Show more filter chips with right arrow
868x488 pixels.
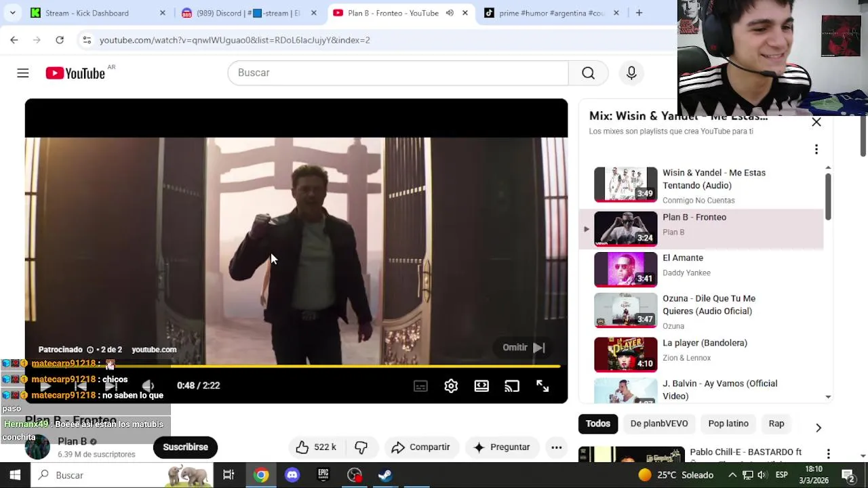pos(818,428)
